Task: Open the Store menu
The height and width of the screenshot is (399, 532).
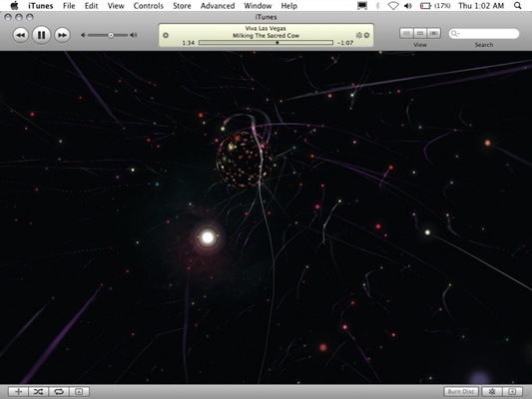Action: click(x=182, y=6)
